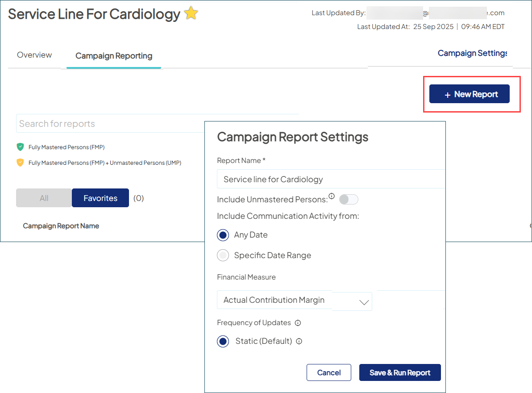This screenshot has height=393, width=532.
Task: Click the green Fully Mastered Persons shield icon
Action: (x=20, y=146)
